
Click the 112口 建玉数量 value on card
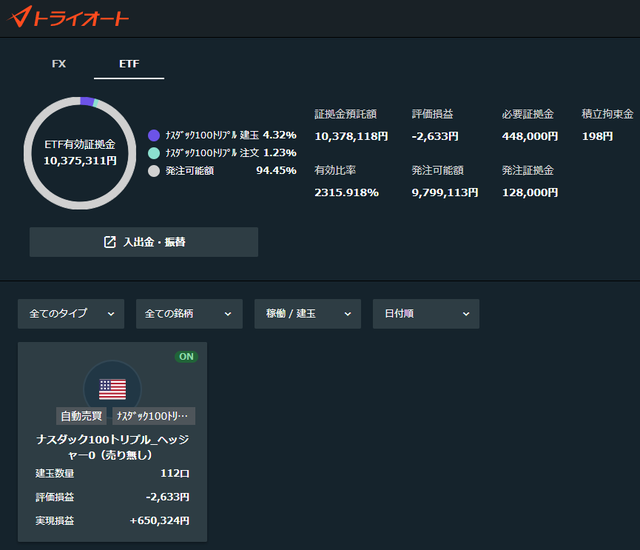tap(175, 473)
